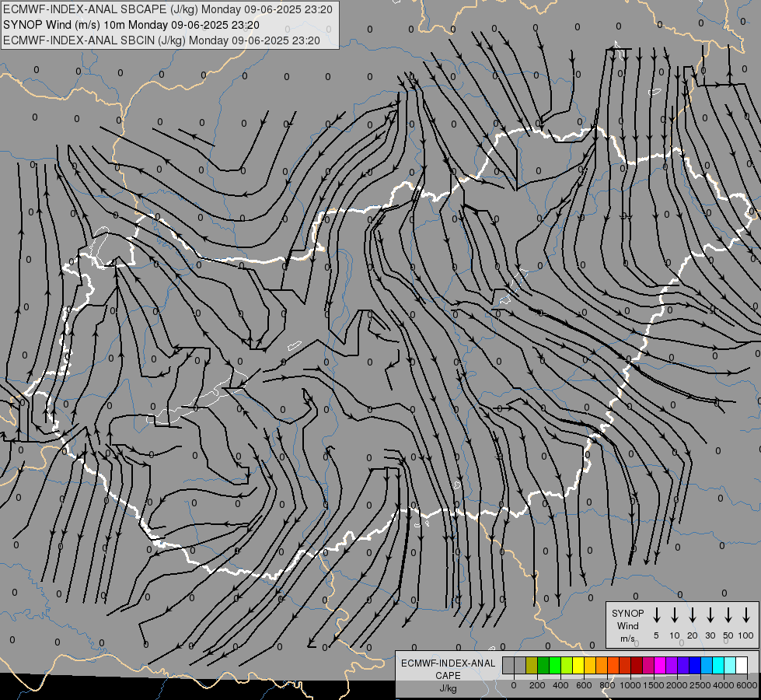This screenshot has width=761, height=700.
Task: Click the wind legend arrow above 100
Action: coord(746,615)
